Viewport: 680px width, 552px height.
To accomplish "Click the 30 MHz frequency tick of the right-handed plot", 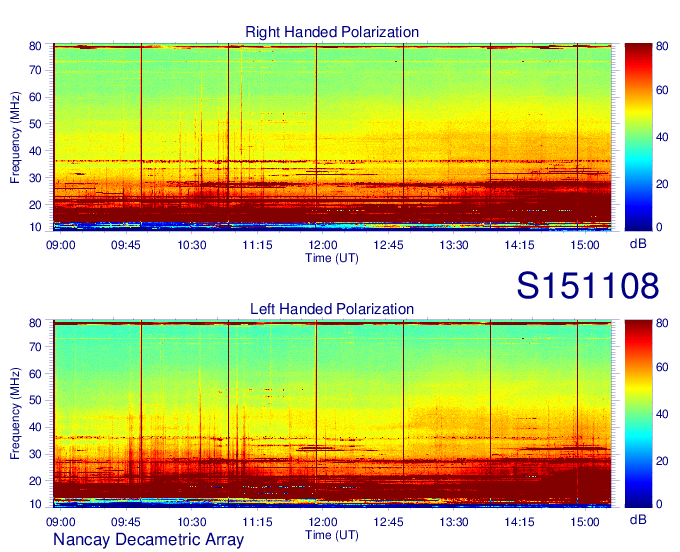I will click(x=35, y=178).
